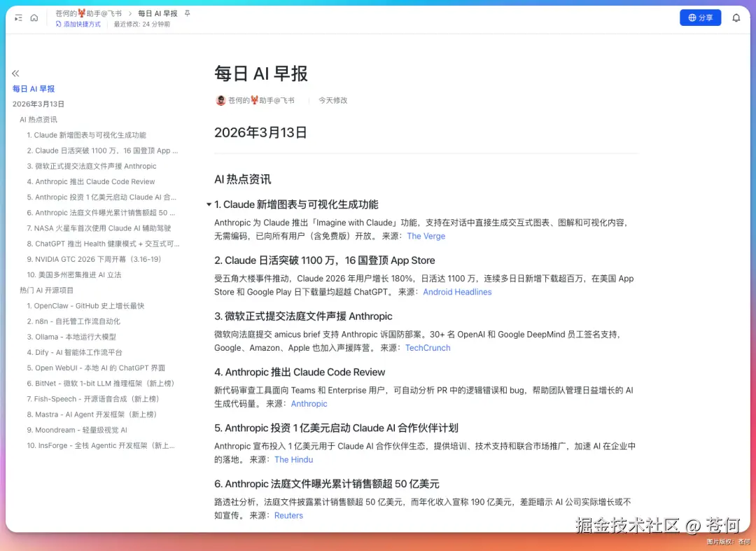
Task: Open the TechCrunch link
Action: (428, 347)
